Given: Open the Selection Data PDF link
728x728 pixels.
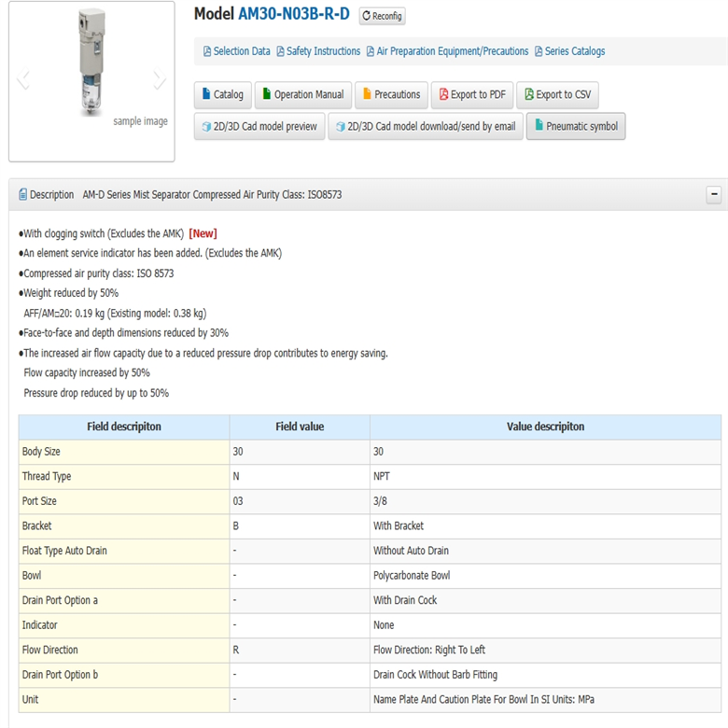Looking at the screenshot, I should [237, 51].
